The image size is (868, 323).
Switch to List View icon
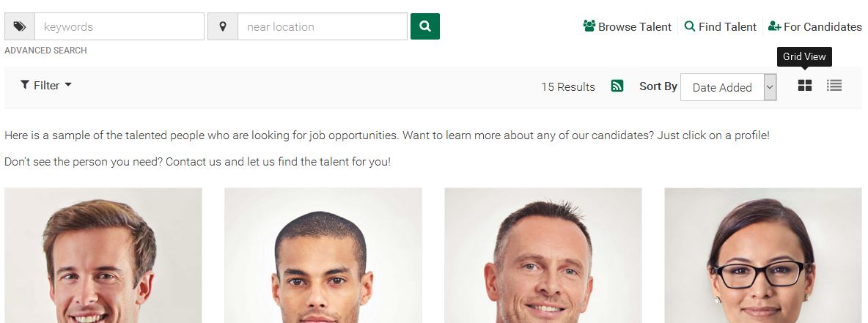pyautogui.click(x=834, y=85)
